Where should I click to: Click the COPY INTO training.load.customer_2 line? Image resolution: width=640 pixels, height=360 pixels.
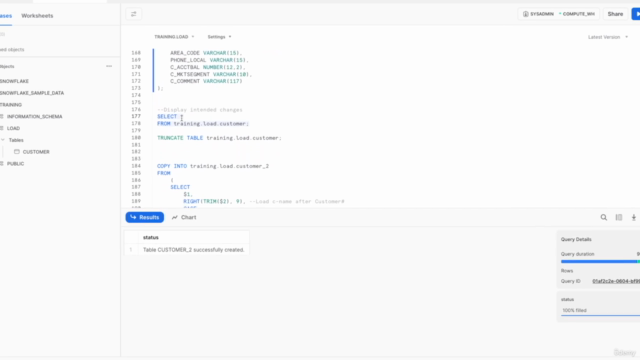tap(213, 166)
